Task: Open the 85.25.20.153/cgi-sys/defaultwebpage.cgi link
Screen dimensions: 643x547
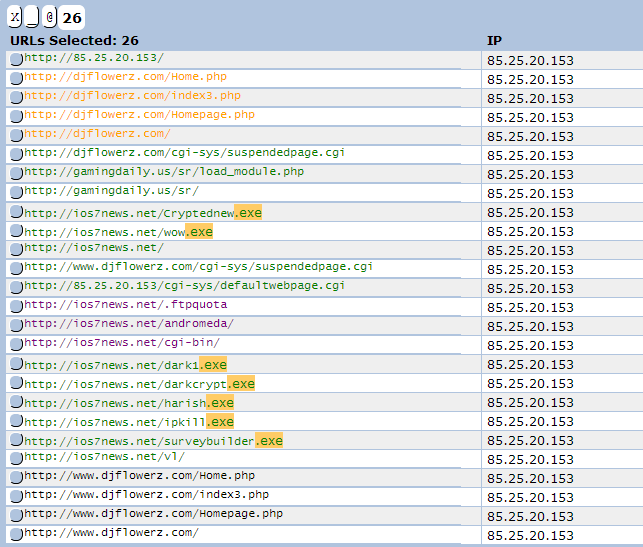Action: coord(184,286)
